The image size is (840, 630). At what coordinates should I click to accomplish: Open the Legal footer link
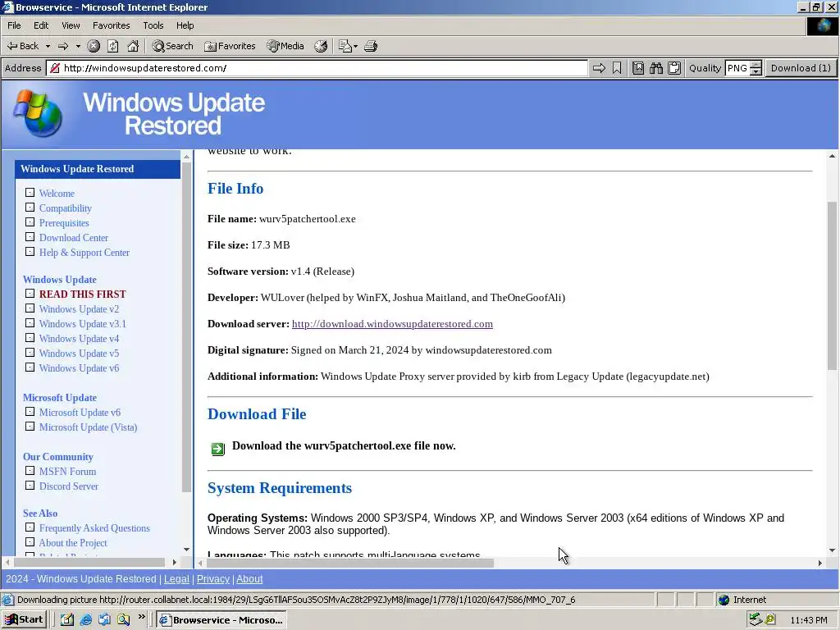[177, 579]
